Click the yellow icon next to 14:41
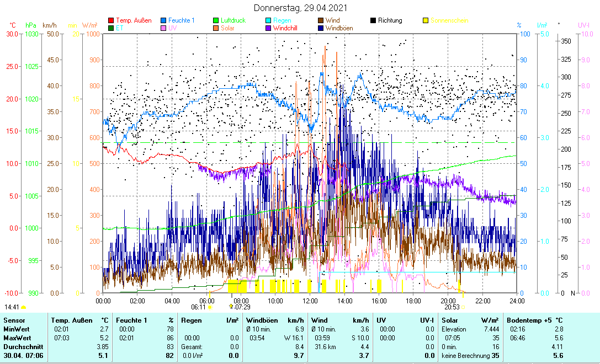This screenshot has width=600, height=364. [x=24, y=307]
